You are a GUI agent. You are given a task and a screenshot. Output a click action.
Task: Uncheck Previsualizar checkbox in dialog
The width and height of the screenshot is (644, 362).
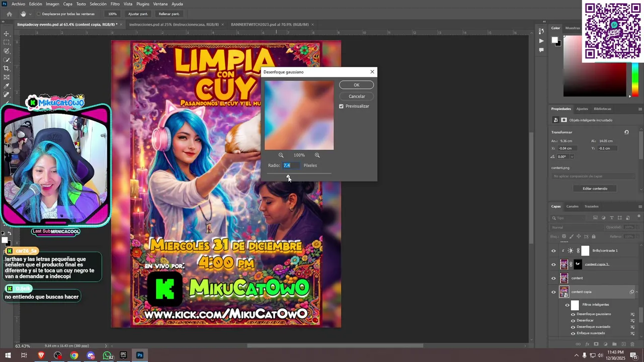tap(341, 106)
